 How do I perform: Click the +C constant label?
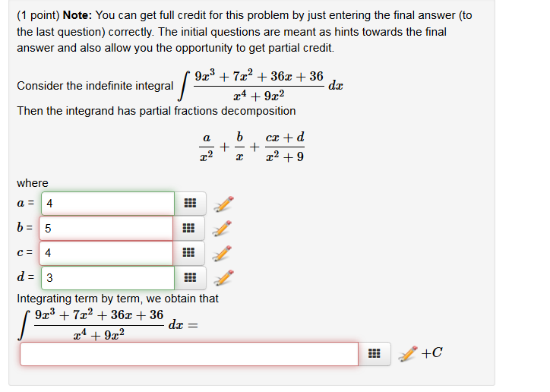[x=431, y=353]
